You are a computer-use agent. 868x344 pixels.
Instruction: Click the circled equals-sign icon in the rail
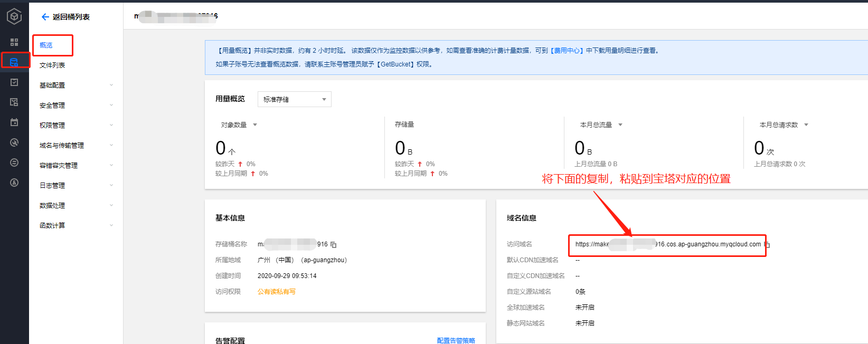14,163
